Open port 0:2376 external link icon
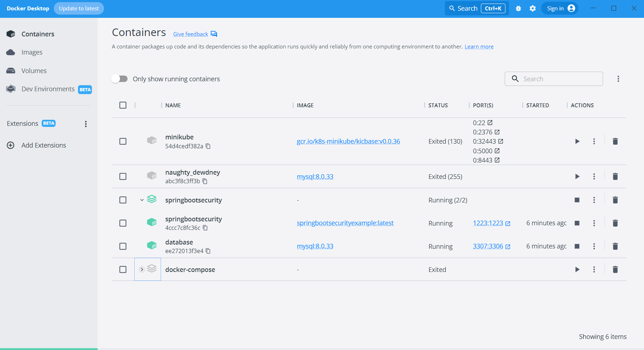 [497, 132]
